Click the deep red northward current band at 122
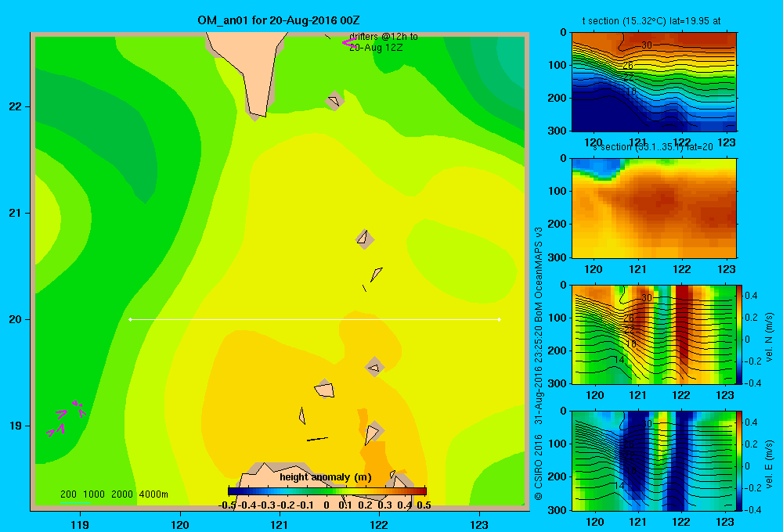This screenshot has width=783, height=532. (x=682, y=329)
